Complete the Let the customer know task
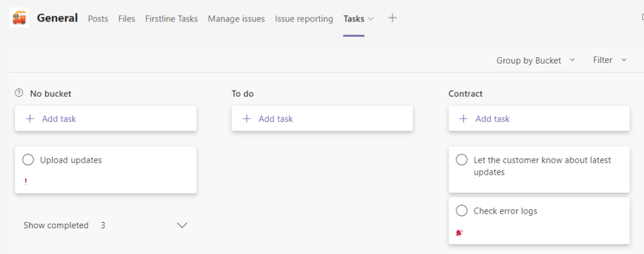Viewport: 644px width, 254px height. click(461, 160)
